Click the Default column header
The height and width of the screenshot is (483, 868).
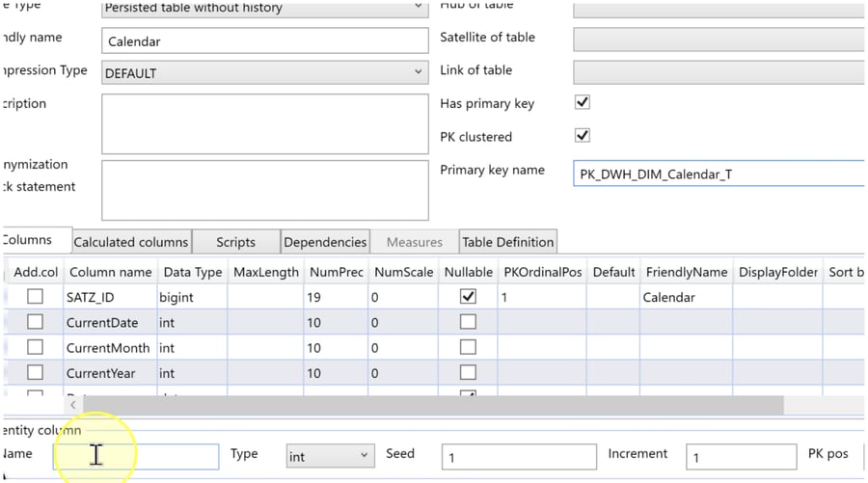pyautogui.click(x=613, y=272)
